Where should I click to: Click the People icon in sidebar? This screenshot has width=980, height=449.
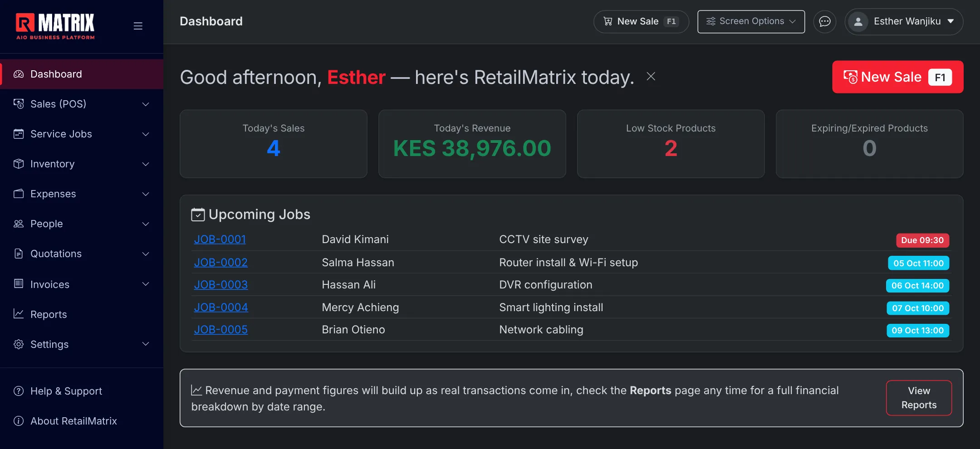pyautogui.click(x=19, y=224)
